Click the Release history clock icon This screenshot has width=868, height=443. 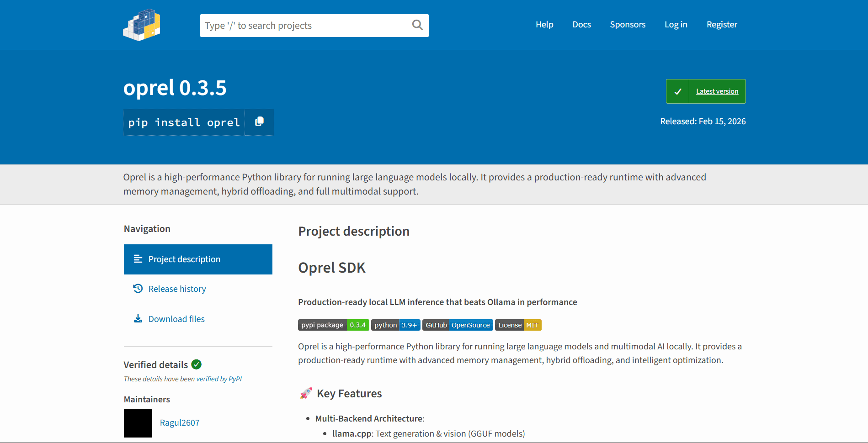pos(138,288)
